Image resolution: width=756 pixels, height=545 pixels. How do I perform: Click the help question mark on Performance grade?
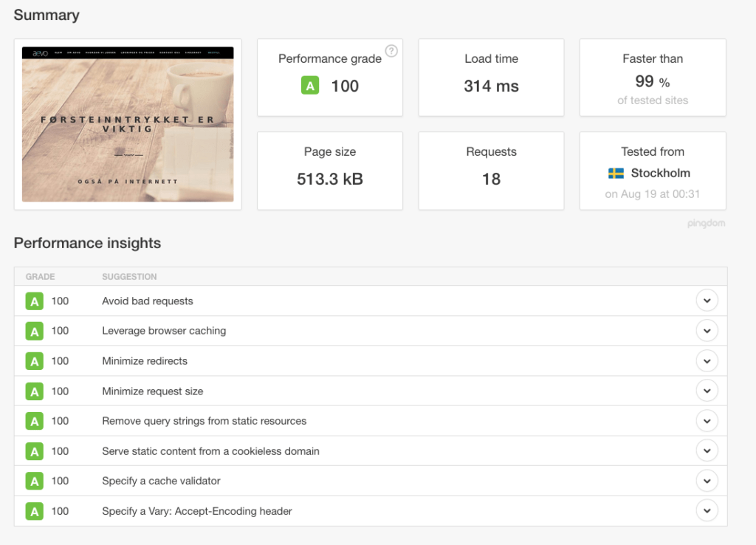(x=391, y=51)
